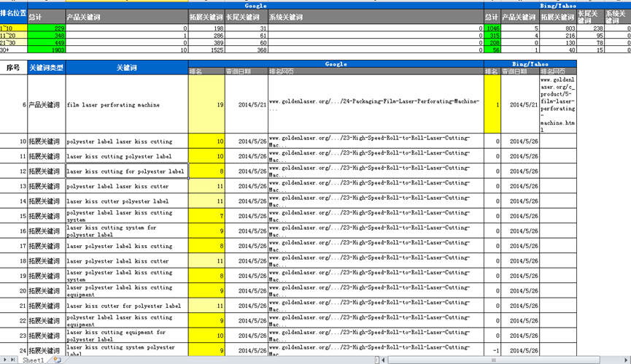Click the 关键词 column header cell
Screen dimensions: 631x364
pyautogui.click(x=126, y=67)
